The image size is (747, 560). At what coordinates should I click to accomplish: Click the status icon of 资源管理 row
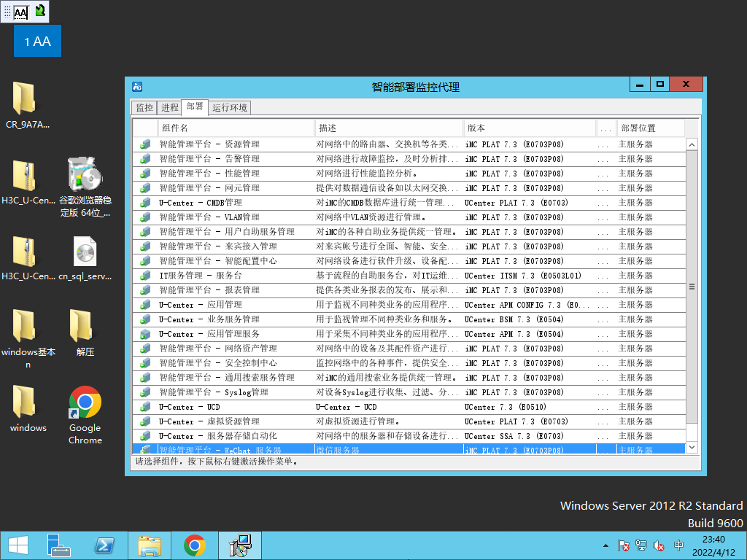click(x=145, y=144)
